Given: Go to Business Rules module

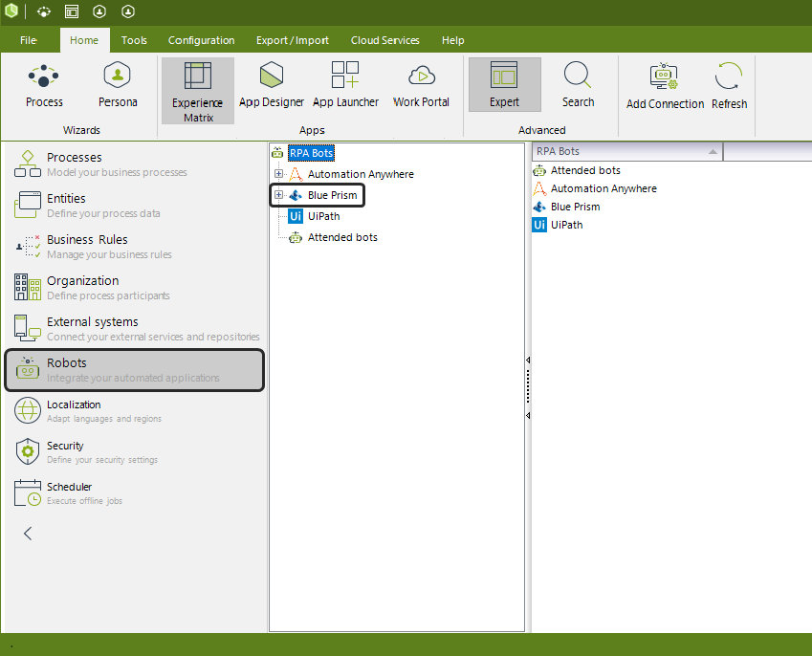Looking at the screenshot, I should [x=135, y=247].
